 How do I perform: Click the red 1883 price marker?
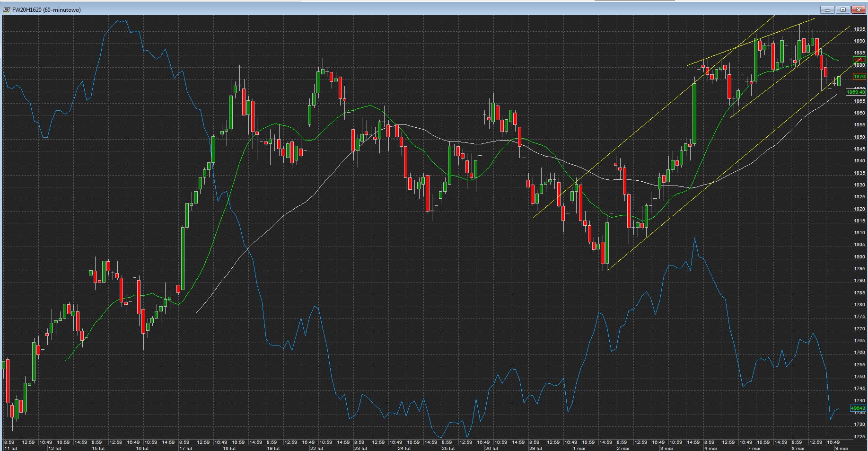[859, 60]
